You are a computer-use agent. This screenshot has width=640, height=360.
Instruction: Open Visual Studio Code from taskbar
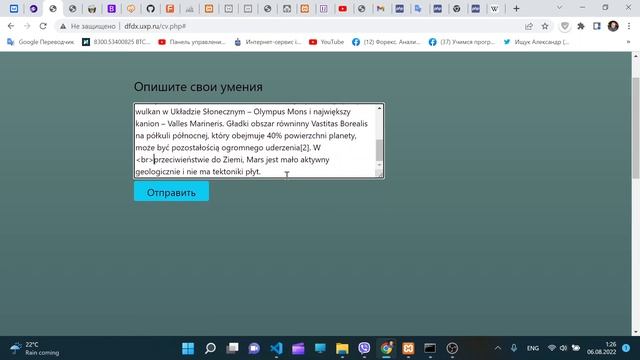[x=276, y=348]
